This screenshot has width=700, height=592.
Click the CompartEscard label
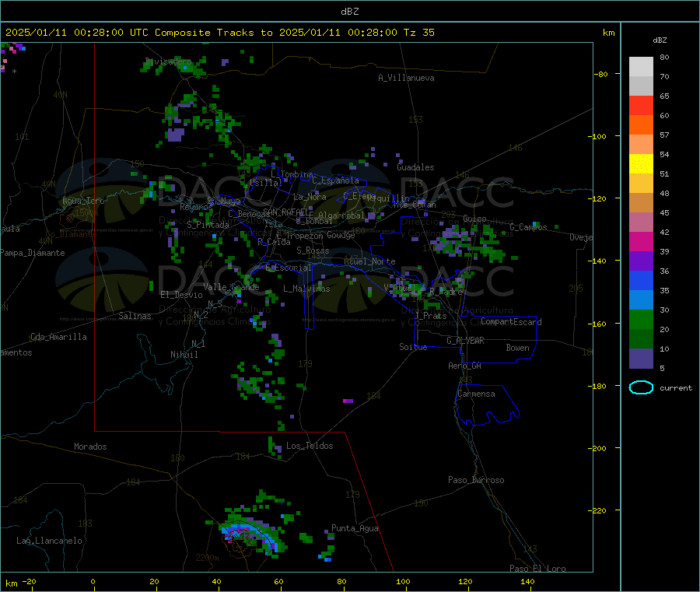(x=511, y=322)
